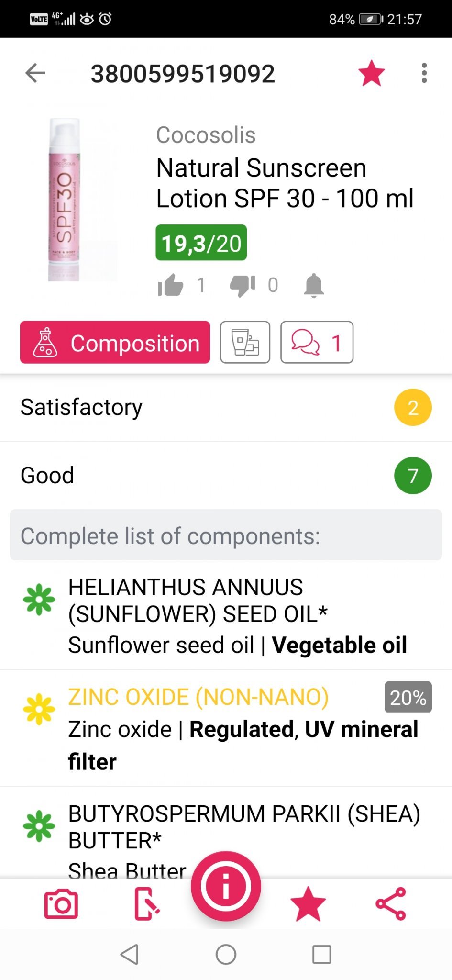Tap the bottom bar favorites star
The image size is (452, 980).
click(x=308, y=904)
